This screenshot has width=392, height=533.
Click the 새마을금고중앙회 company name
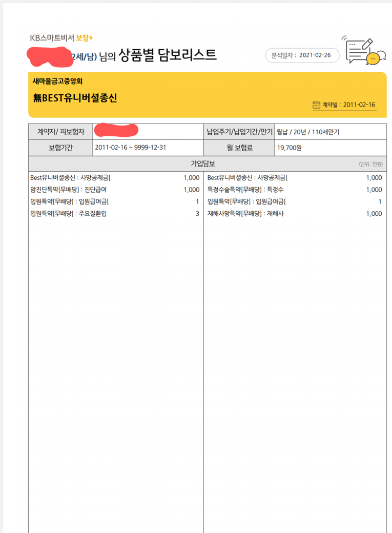pos(58,81)
